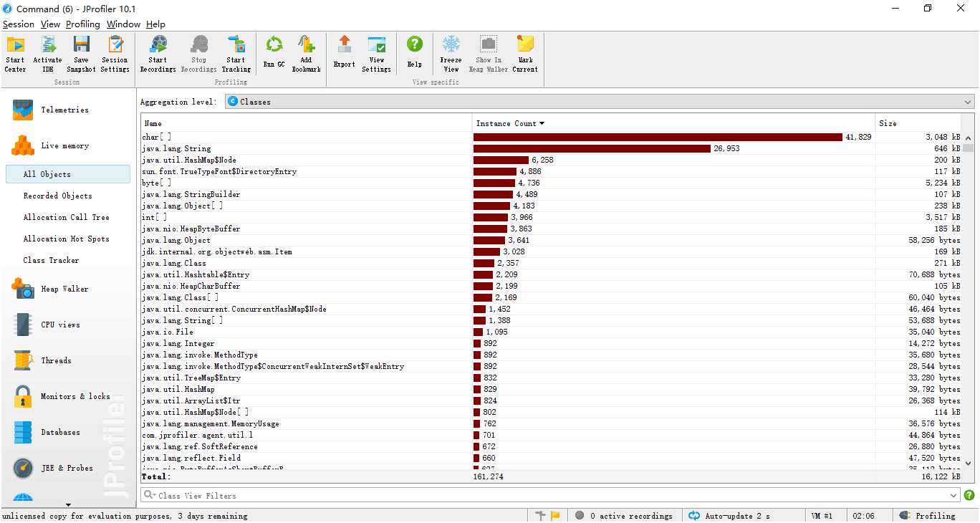Click the VM #1 status bar entry

pos(822,515)
